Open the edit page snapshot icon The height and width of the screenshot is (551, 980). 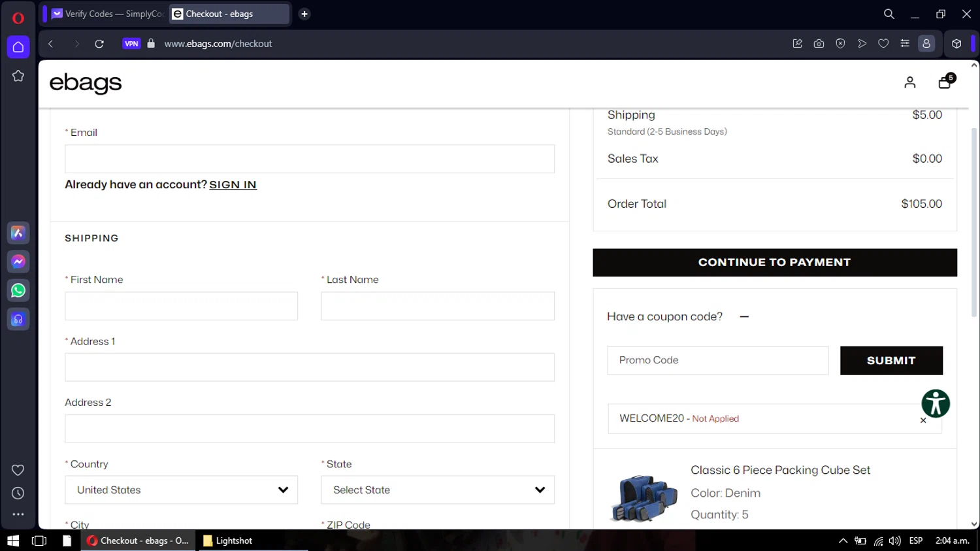pyautogui.click(x=798, y=44)
